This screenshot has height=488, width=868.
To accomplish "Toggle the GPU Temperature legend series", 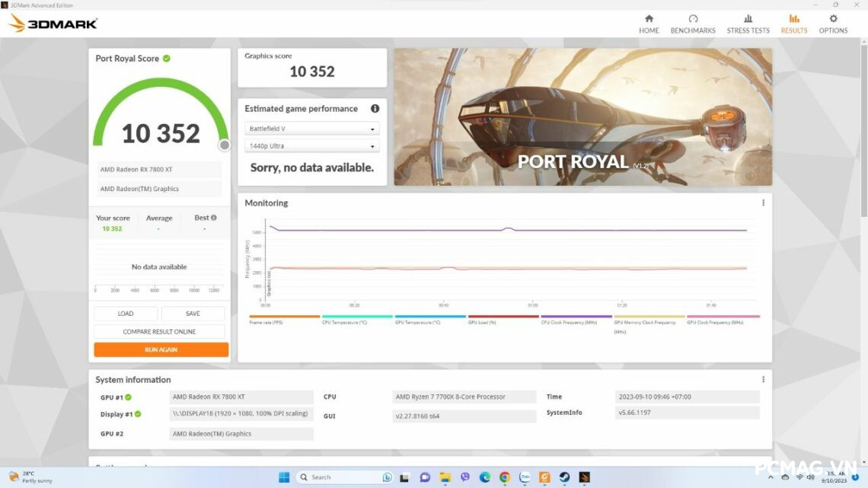I will pos(430,317).
